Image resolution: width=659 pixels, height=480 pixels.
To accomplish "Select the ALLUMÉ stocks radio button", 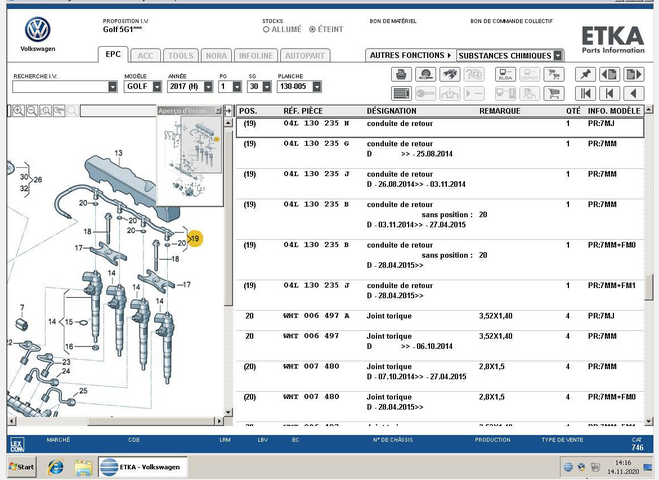I will point(266,29).
